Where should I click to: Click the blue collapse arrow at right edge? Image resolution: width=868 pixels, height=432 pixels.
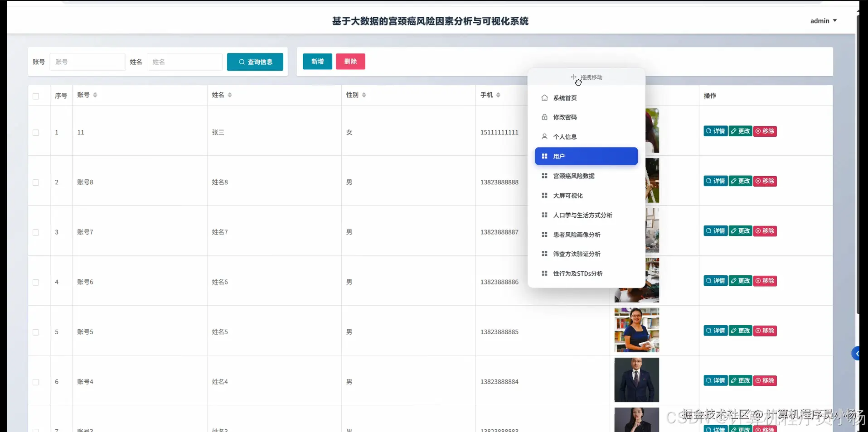857,353
